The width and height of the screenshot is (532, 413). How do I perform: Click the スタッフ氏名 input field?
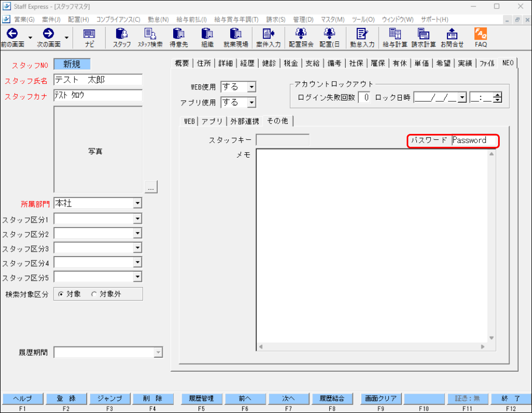(98, 80)
